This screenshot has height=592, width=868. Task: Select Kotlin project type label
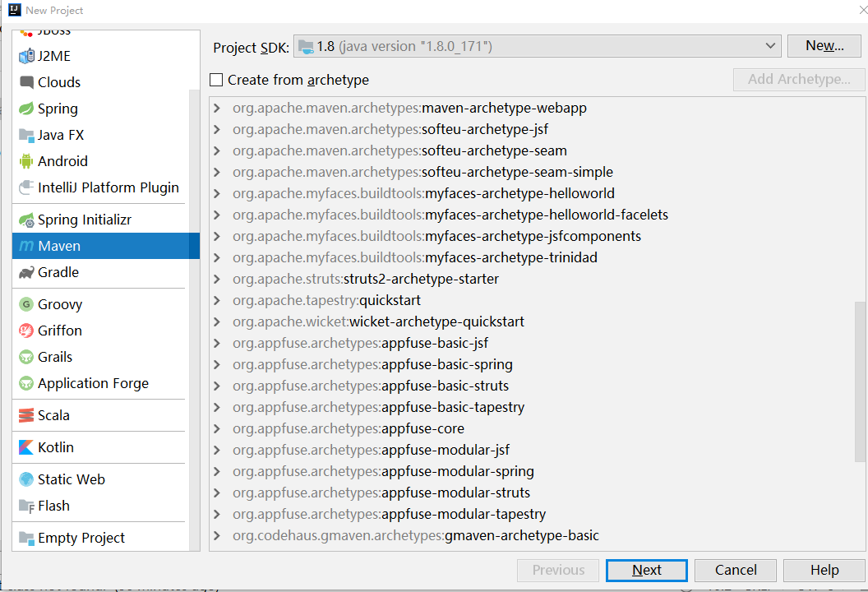[55, 447]
